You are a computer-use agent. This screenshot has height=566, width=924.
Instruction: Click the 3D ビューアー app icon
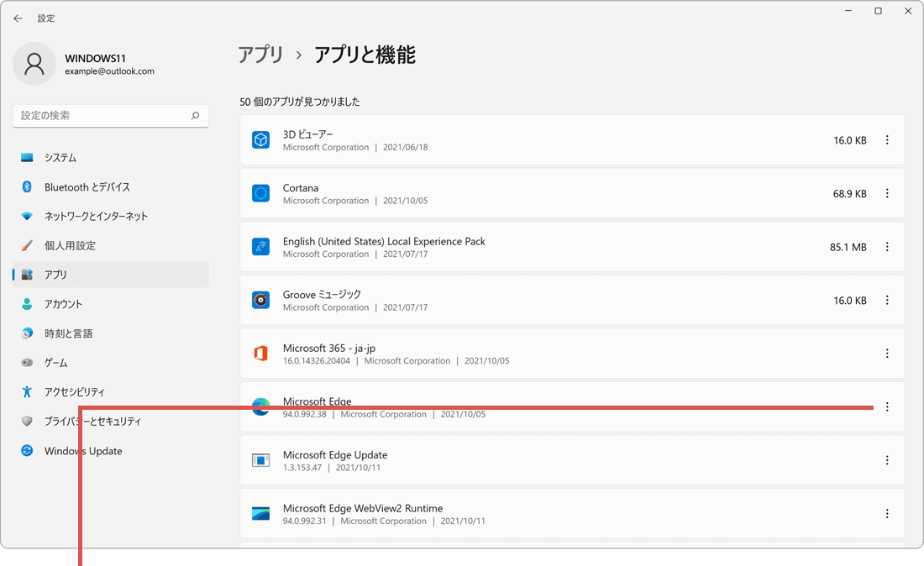(260, 139)
